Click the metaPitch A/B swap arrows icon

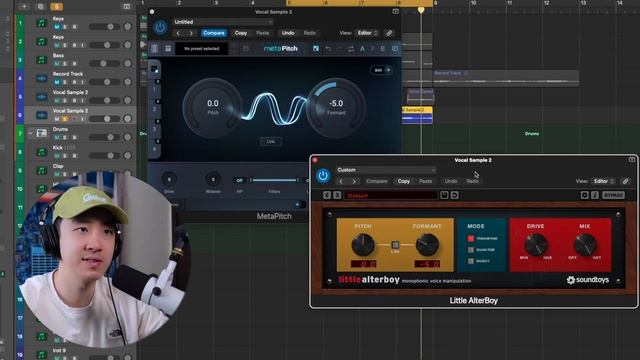coord(351,49)
